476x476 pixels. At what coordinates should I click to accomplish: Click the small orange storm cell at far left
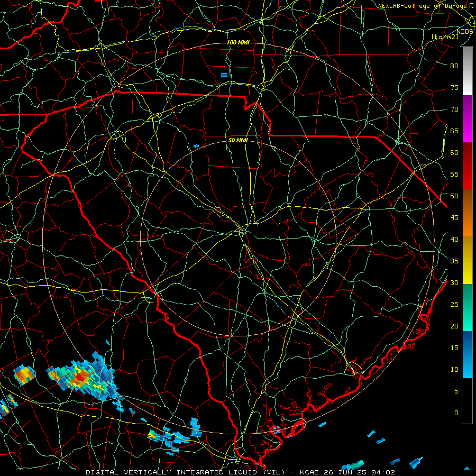[x=24, y=376]
